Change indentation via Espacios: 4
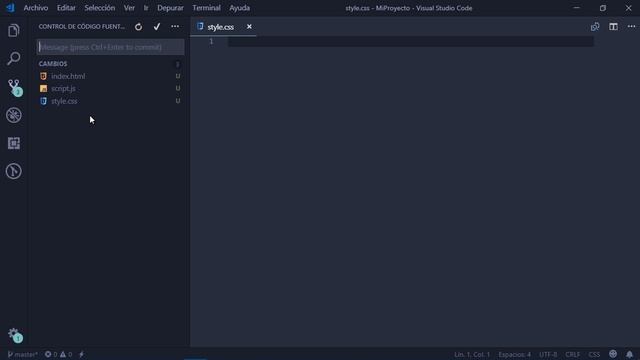This screenshot has width=640, height=360. click(514, 354)
